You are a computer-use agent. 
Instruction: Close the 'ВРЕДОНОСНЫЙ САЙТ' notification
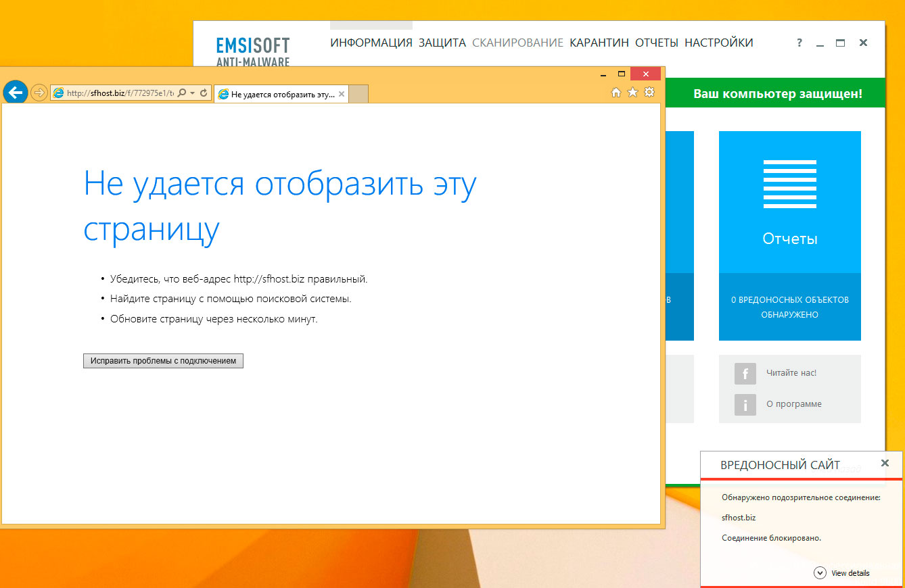(x=885, y=463)
